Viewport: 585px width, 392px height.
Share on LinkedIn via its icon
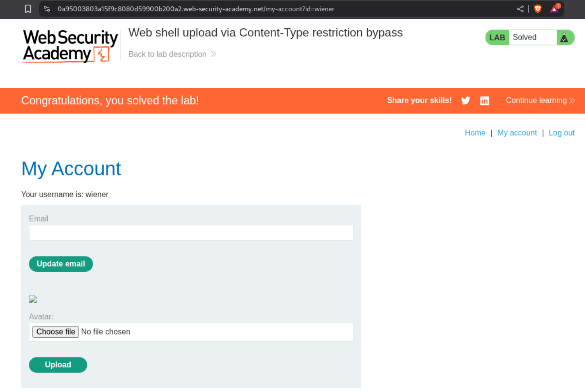click(484, 101)
